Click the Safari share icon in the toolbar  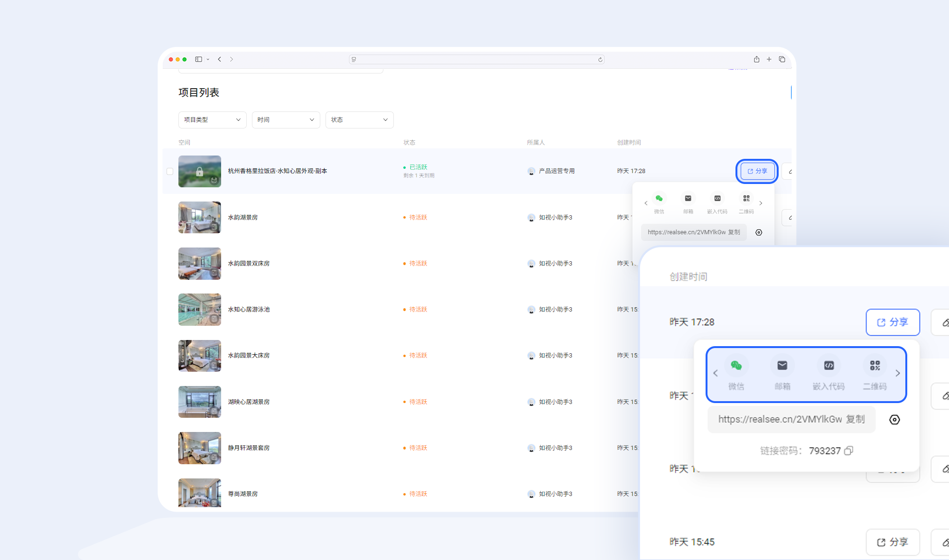[756, 59]
